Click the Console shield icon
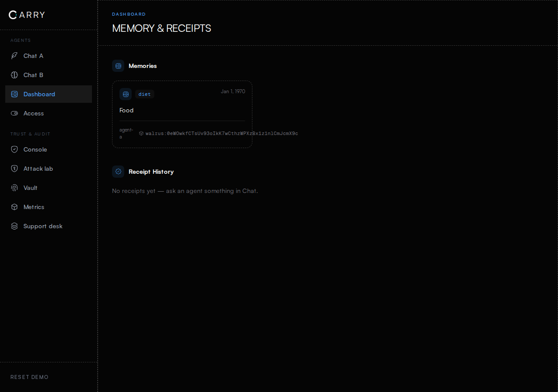Screen dimensions: 558x392 point(14,149)
